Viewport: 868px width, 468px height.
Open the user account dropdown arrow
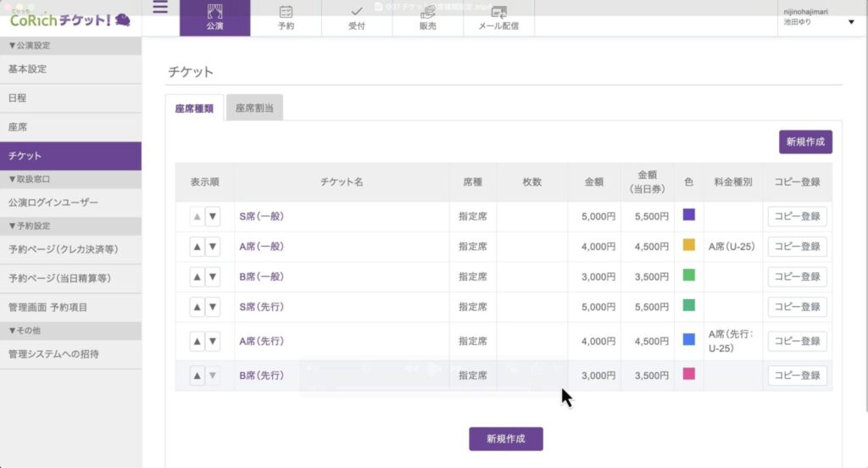(x=851, y=22)
